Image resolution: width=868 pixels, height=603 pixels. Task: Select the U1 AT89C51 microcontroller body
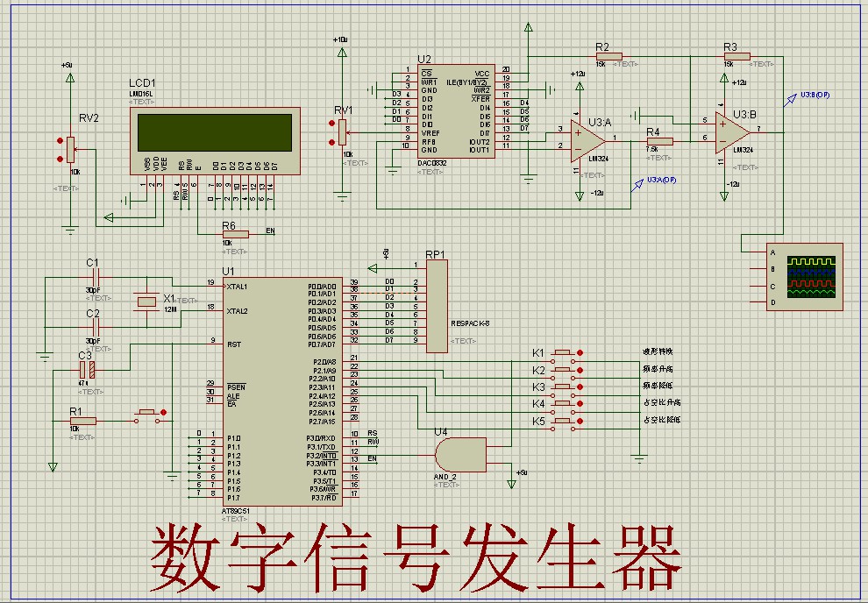(x=283, y=391)
